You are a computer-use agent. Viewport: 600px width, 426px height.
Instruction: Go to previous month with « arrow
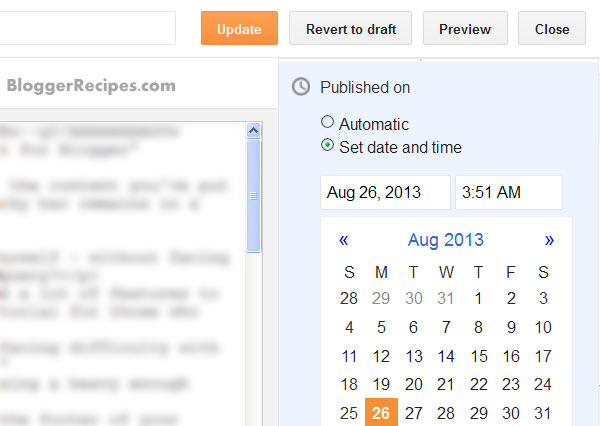[x=343, y=240]
